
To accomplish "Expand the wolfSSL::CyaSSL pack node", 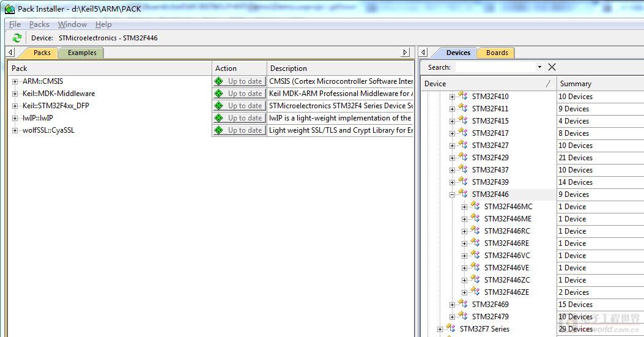I will click(x=15, y=131).
